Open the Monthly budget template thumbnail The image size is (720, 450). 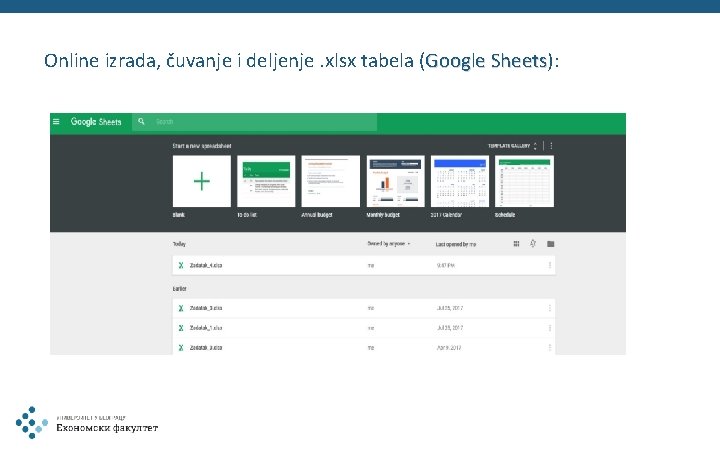coord(395,181)
